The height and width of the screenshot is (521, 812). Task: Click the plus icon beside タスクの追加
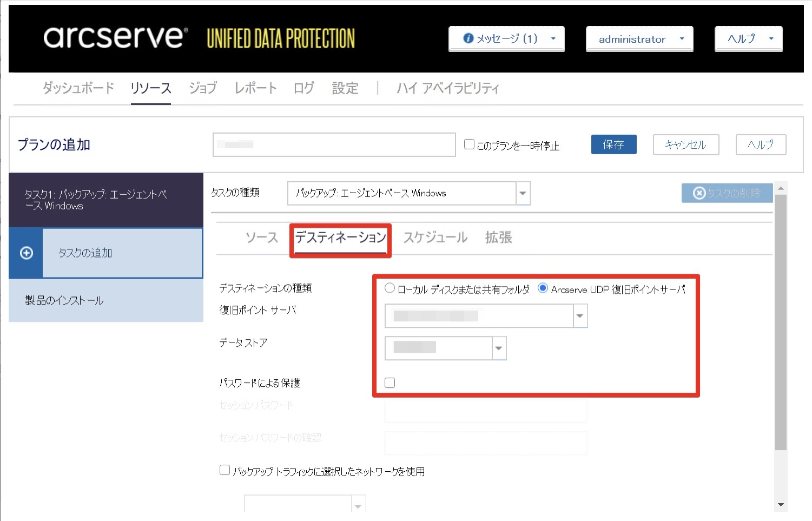[x=27, y=253]
